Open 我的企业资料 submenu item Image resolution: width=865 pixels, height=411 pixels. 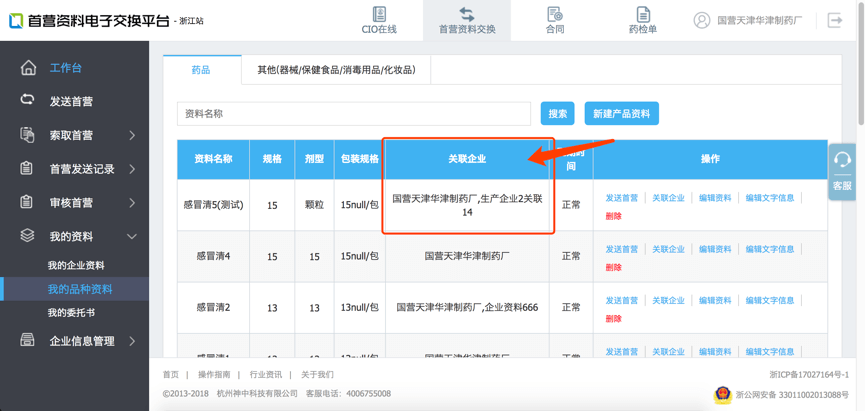[76, 265]
